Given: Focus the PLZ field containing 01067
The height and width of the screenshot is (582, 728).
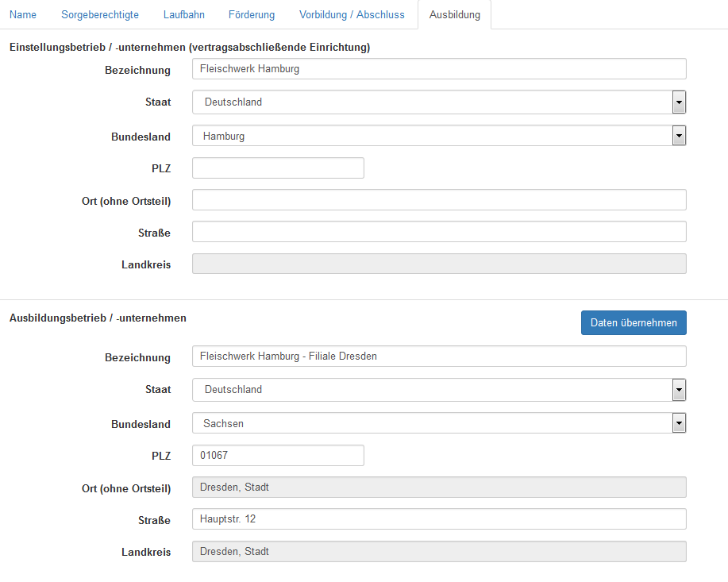Looking at the screenshot, I should pos(278,456).
